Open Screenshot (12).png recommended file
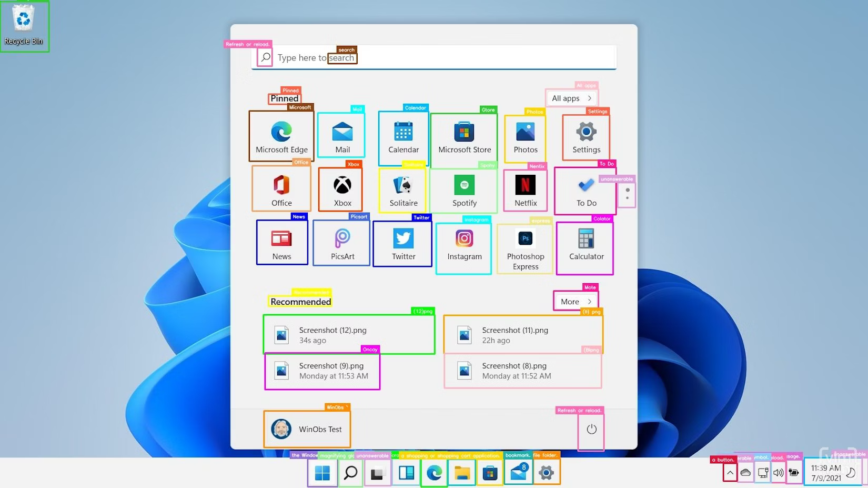868x488 pixels. [x=349, y=335]
